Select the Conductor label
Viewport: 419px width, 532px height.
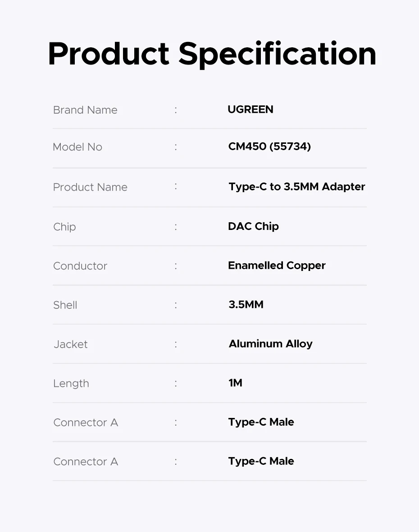click(80, 266)
